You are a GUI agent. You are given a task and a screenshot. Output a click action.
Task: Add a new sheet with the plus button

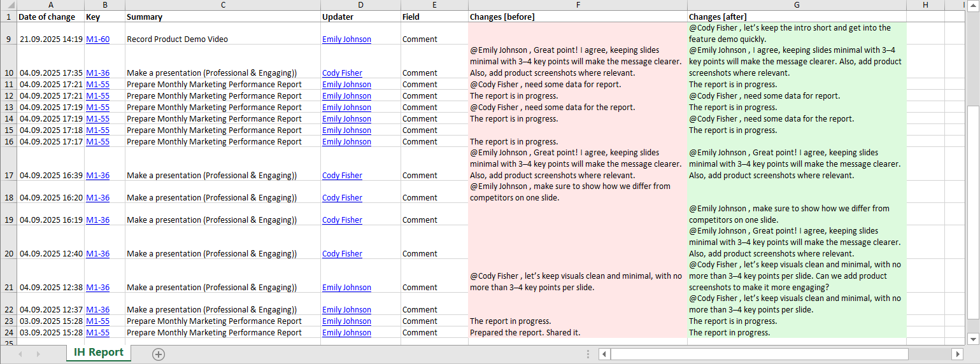pyautogui.click(x=159, y=354)
